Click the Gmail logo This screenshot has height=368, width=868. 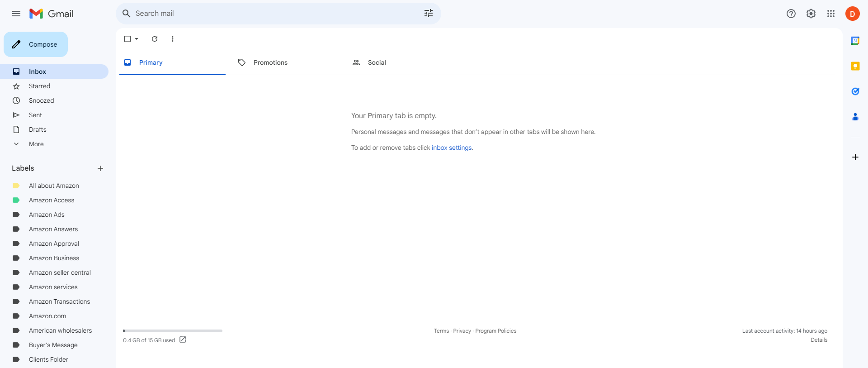click(51, 14)
